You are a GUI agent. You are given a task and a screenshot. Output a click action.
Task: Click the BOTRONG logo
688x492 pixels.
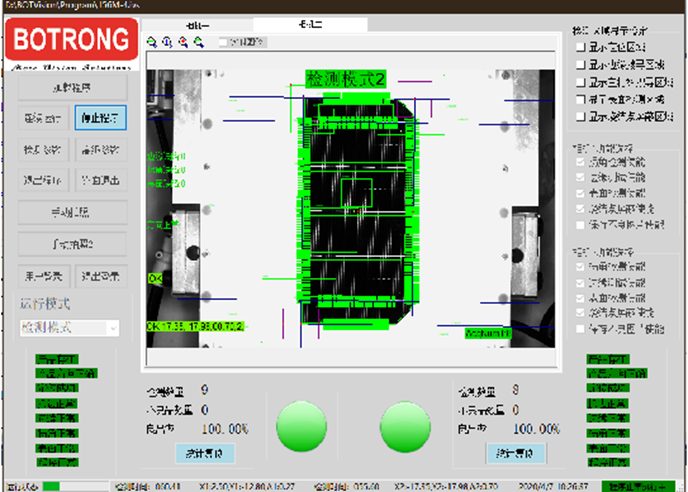pos(72,39)
